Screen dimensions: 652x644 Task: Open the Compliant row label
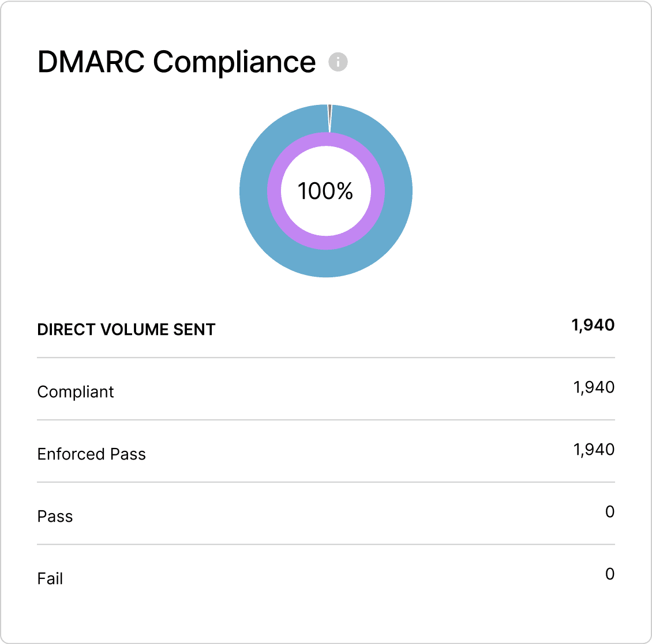[76, 392]
